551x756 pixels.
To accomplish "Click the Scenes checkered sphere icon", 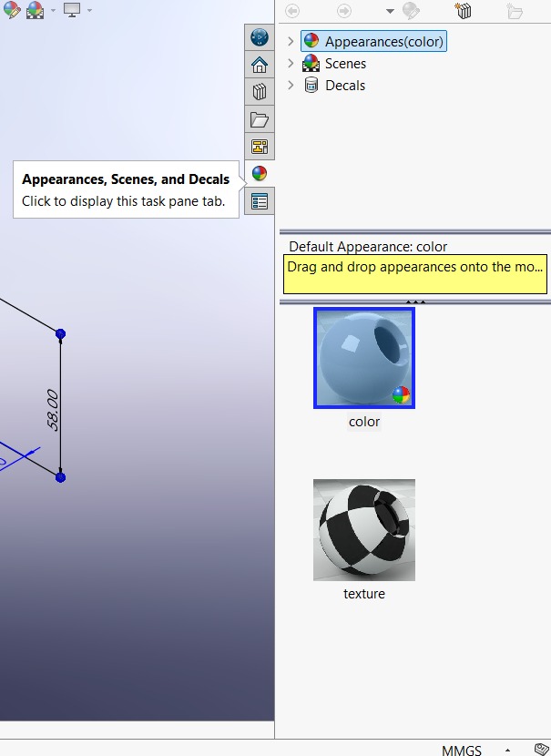I will coord(311,63).
